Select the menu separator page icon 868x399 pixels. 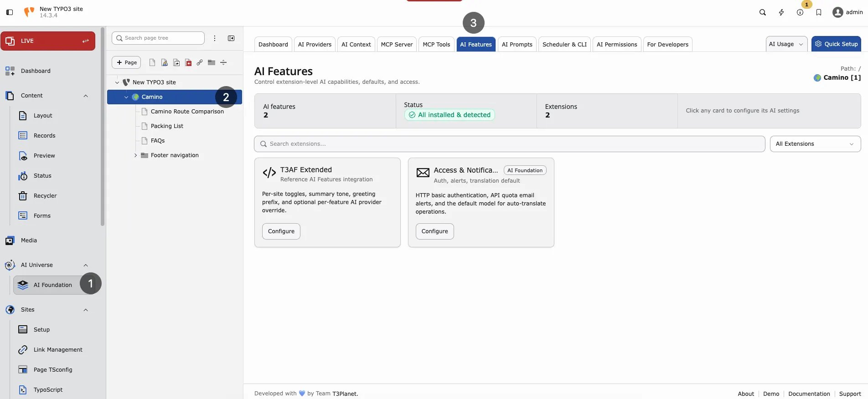[x=223, y=62]
